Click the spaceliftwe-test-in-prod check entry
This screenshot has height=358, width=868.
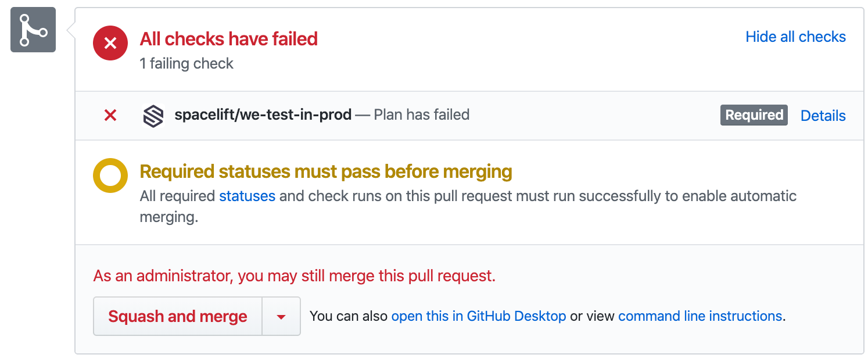click(x=263, y=114)
